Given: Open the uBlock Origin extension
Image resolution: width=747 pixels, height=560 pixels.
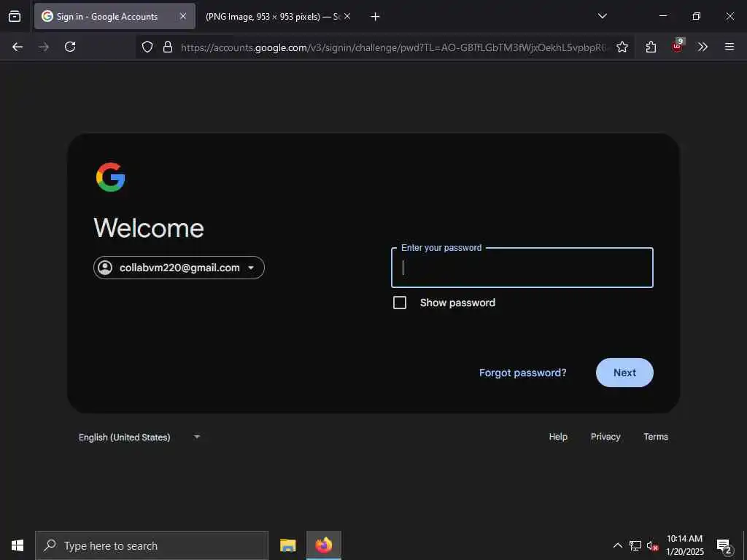Looking at the screenshot, I should coord(678,46).
